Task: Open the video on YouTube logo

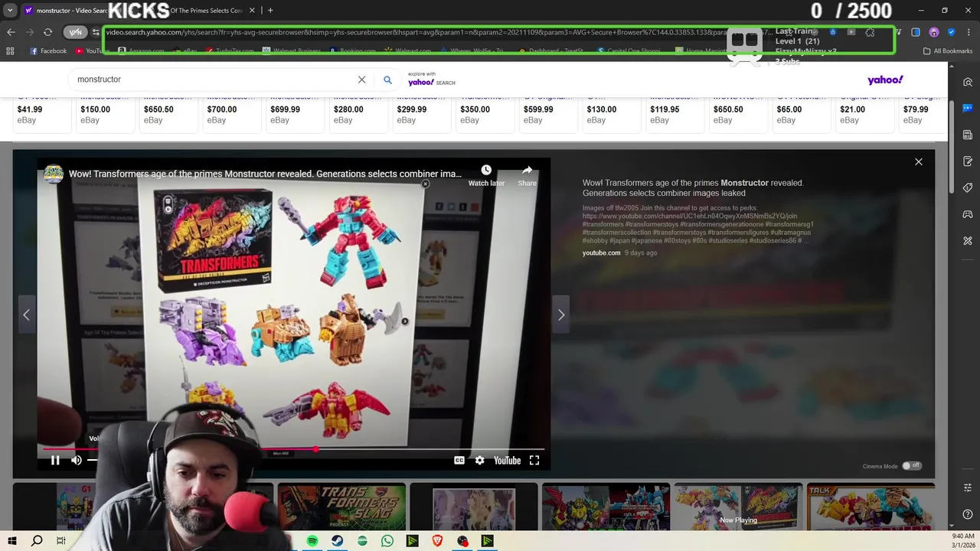Action: click(507, 460)
